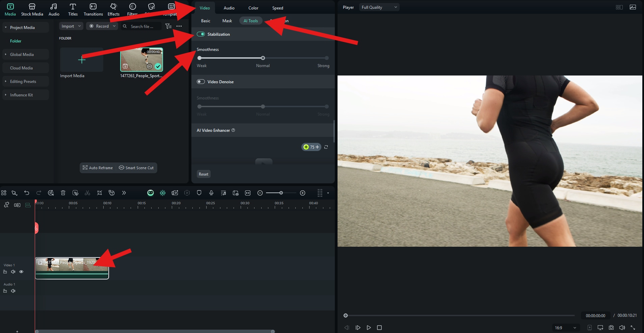Click the timeline zoom slider handle
The height and width of the screenshot is (333, 644).
281,193
